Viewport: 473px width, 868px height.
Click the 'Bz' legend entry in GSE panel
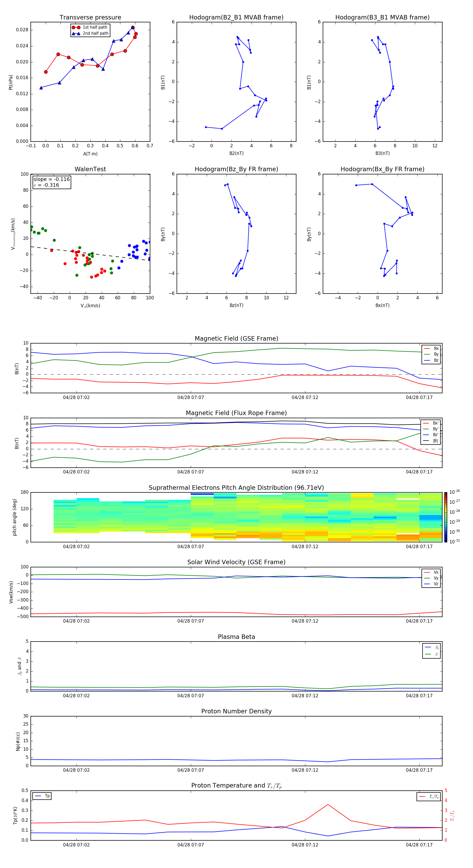click(x=431, y=360)
